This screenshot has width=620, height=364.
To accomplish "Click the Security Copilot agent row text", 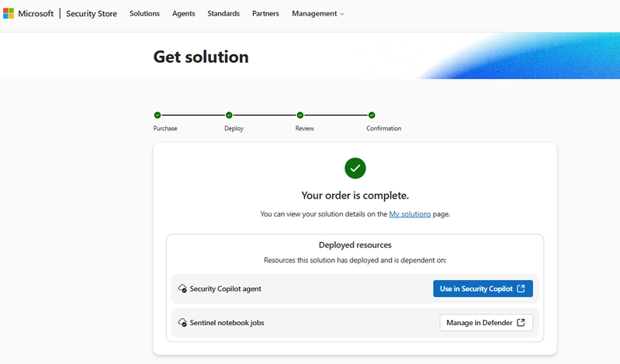I will 225,289.
